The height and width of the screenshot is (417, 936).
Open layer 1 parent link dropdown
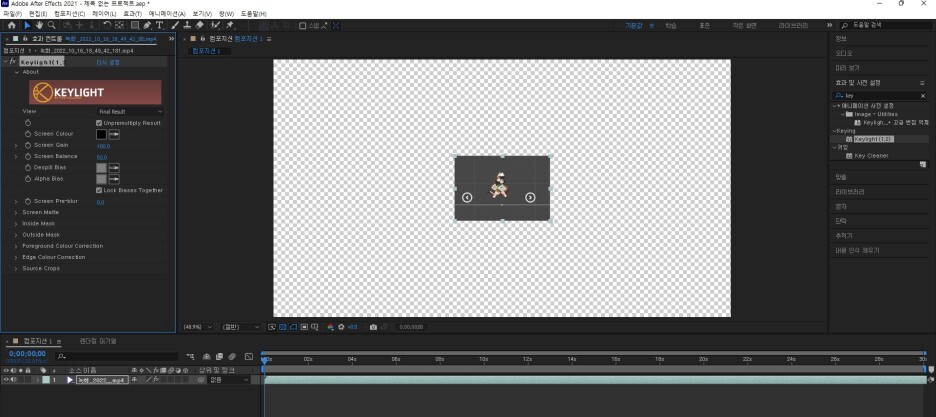click(x=229, y=380)
